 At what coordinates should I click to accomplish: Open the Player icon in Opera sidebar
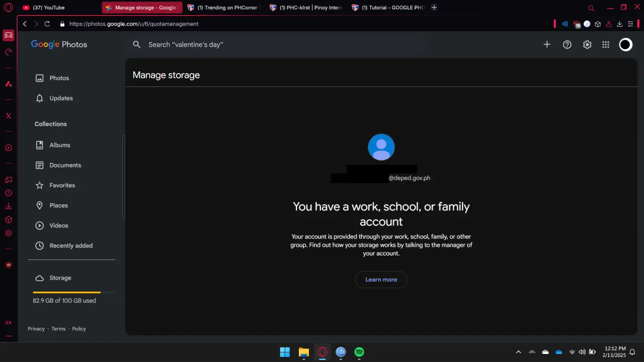pyautogui.click(x=8, y=148)
